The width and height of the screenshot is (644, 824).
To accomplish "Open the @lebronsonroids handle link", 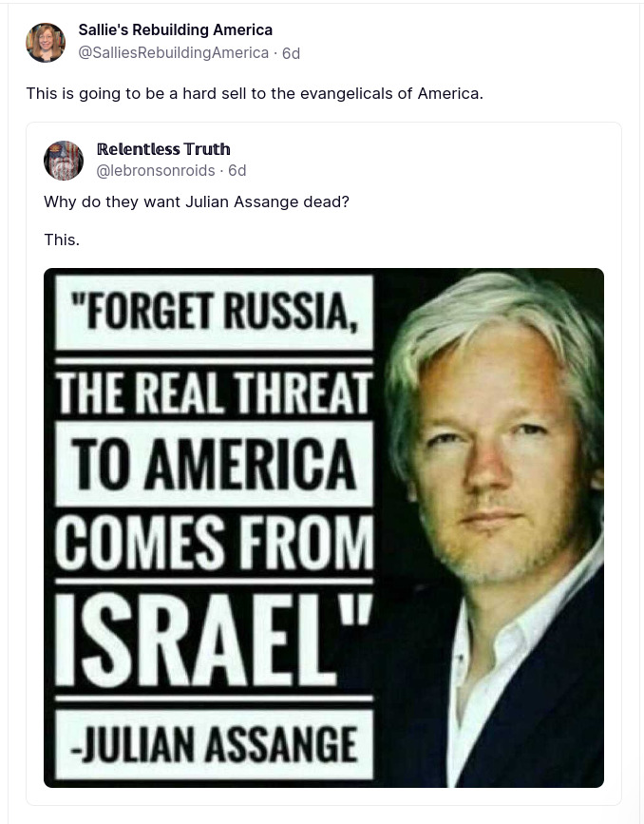I will (156, 171).
